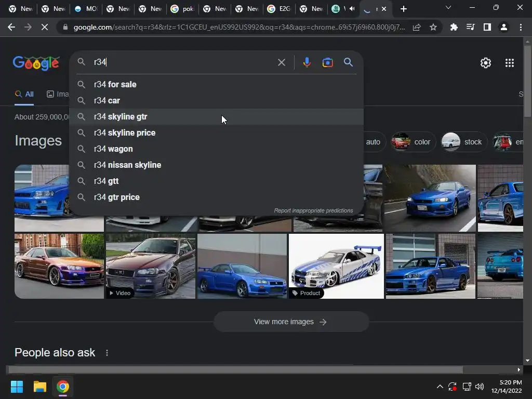Click the horizontal scrollbar at page bottom
The width and height of the screenshot is (532, 399).
[x=235, y=369]
